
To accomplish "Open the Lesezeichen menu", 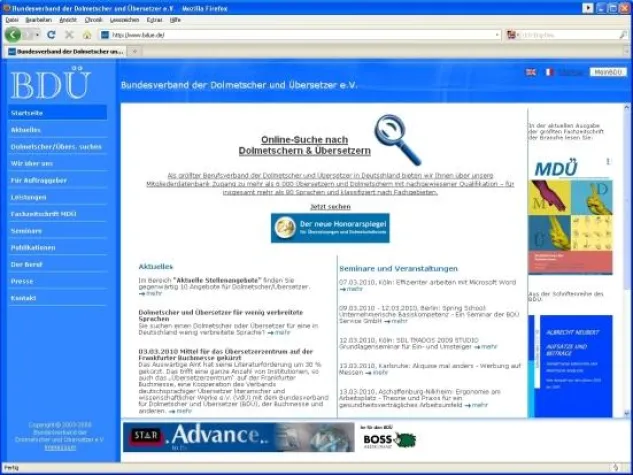I will pyautogui.click(x=124, y=20).
